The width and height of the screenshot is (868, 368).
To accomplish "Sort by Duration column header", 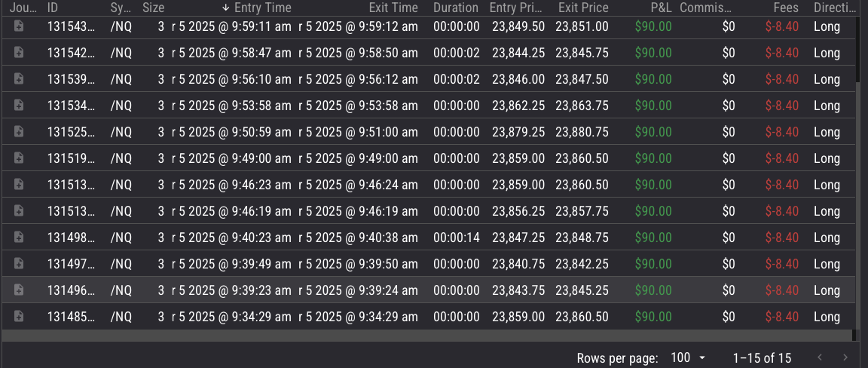I will pos(456,8).
